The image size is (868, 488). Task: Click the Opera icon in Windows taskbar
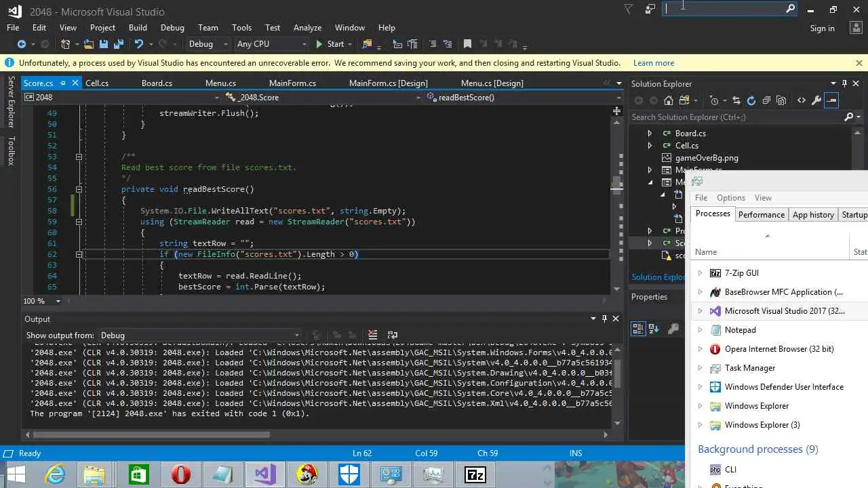click(x=181, y=474)
